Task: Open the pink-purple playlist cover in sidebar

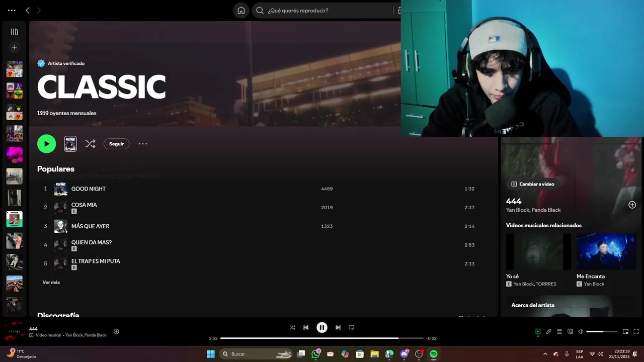Action: click(x=14, y=155)
